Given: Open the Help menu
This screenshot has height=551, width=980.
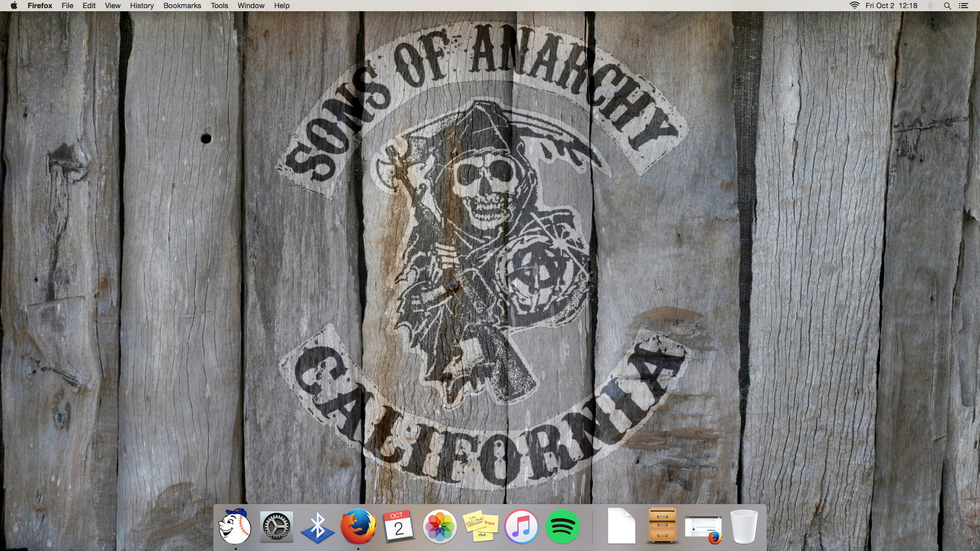Looking at the screenshot, I should click(282, 6).
